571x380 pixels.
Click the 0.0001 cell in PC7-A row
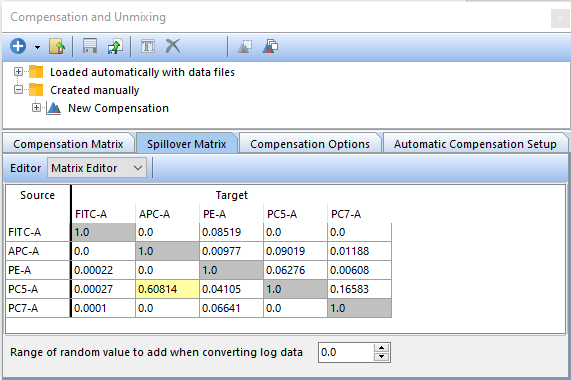[103, 308]
